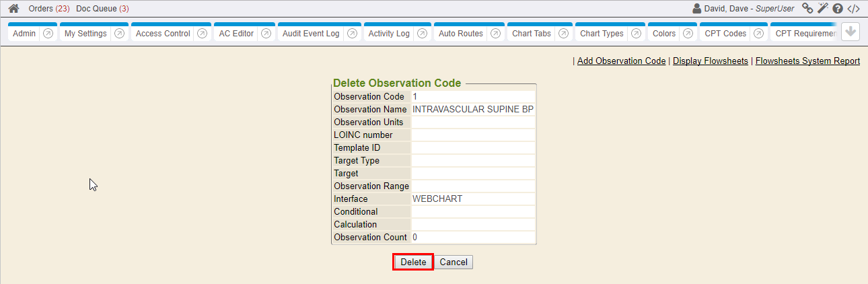Click the code brackets icon
868x284 pixels.
point(853,9)
